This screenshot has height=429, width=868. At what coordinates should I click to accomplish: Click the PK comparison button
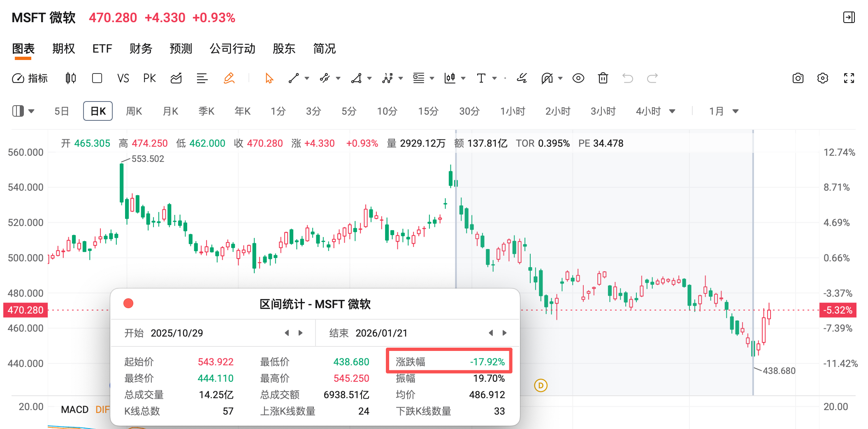[150, 78]
